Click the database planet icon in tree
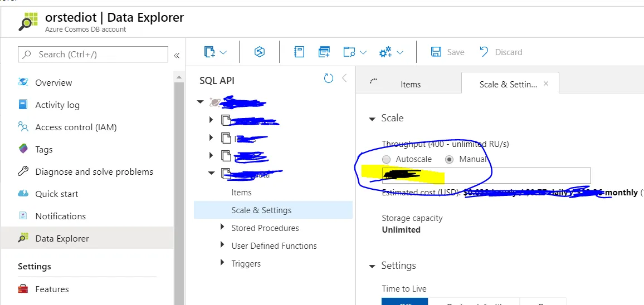 click(x=215, y=102)
